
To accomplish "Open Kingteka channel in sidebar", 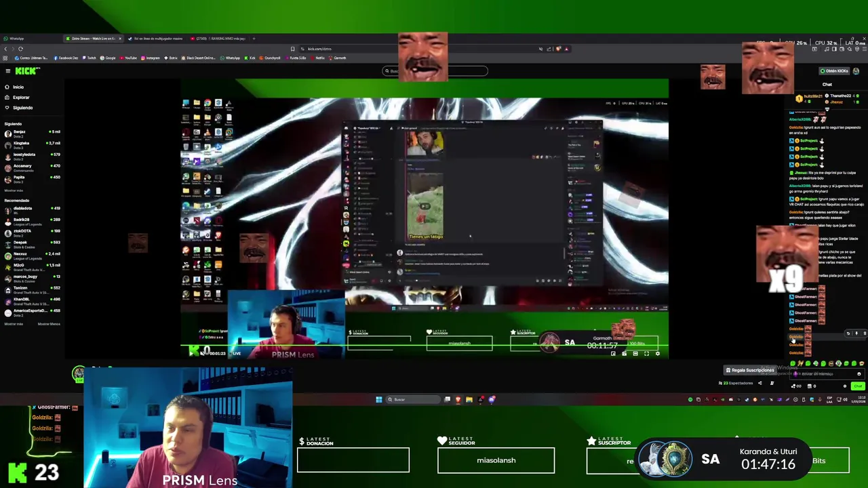I will point(32,144).
